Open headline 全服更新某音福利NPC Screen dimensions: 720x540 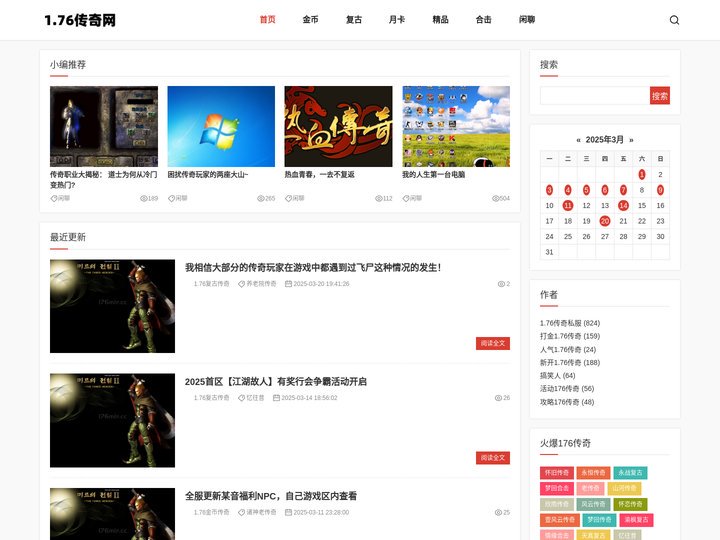pos(271,496)
